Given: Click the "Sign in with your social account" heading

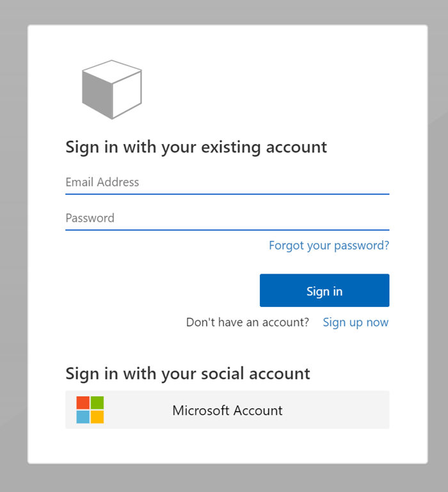Looking at the screenshot, I should 188,373.
